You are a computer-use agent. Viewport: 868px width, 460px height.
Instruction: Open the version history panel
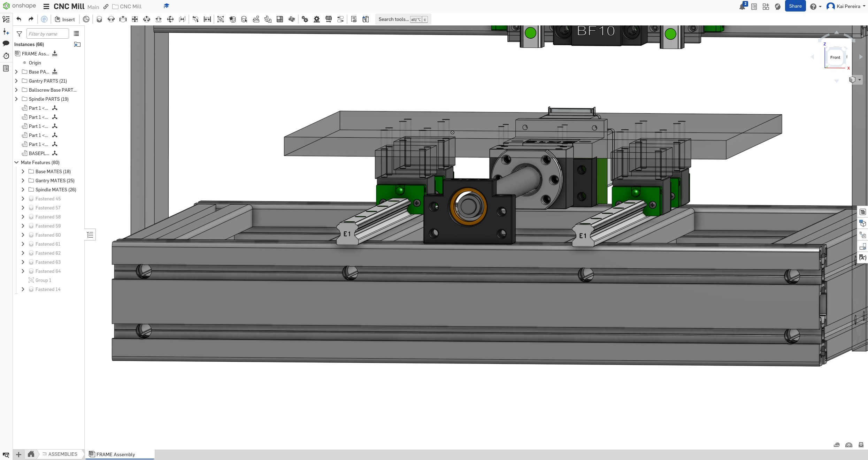[x=6, y=56]
